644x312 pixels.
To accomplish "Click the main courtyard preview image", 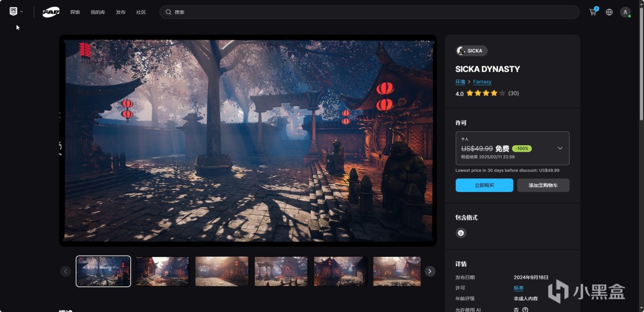I will 248,141.
